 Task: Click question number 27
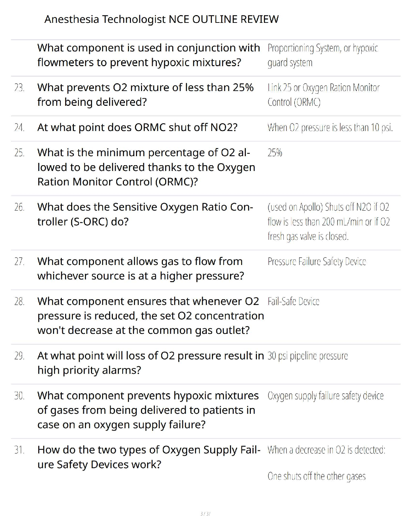(x=19, y=262)
